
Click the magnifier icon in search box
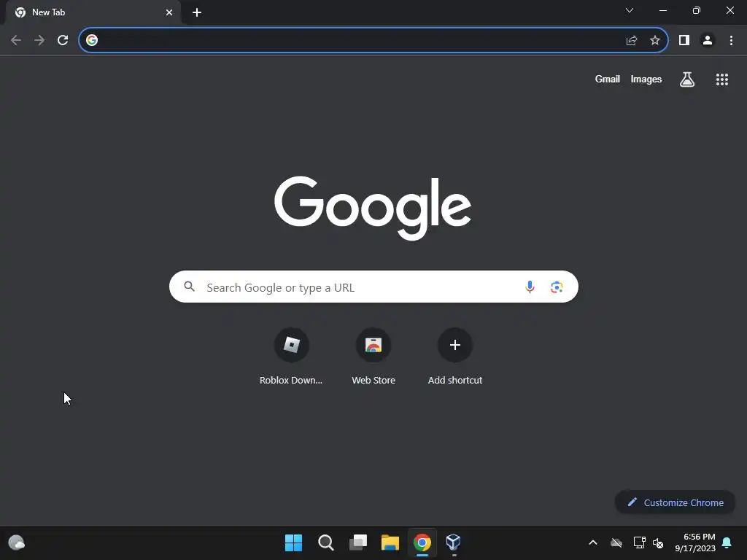[189, 287]
